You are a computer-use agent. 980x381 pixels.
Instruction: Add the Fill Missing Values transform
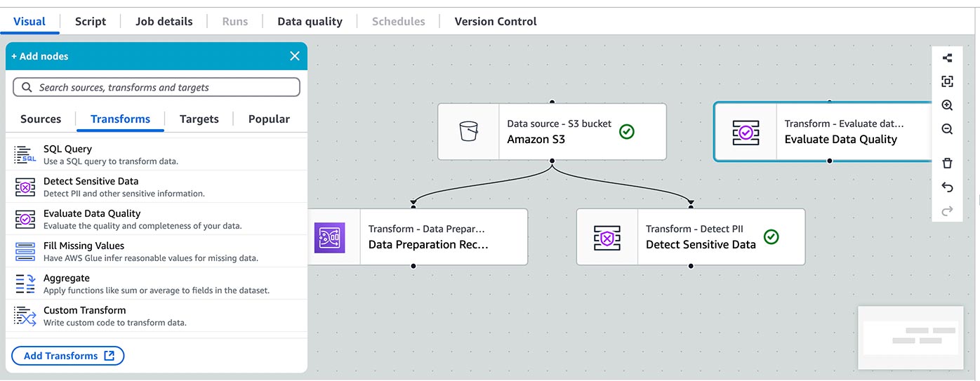click(157, 251)
